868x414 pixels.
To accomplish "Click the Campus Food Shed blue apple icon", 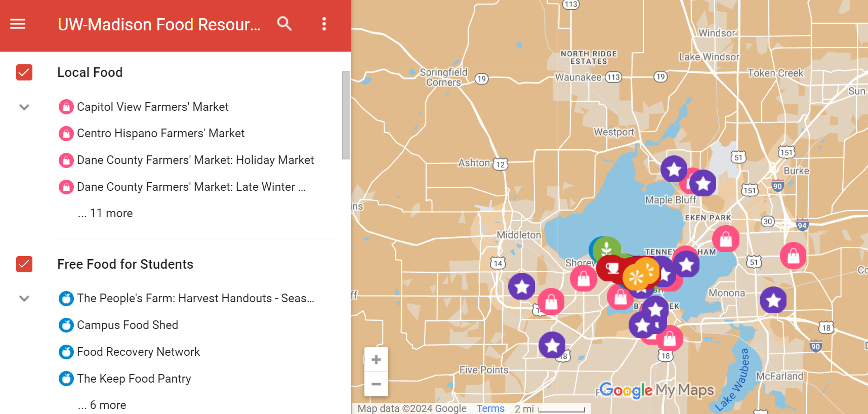I will [x=66, y=325].
